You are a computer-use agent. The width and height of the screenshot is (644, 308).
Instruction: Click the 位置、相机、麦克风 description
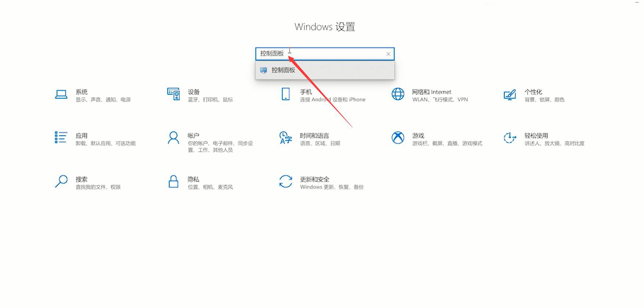(x=210, y=187)
